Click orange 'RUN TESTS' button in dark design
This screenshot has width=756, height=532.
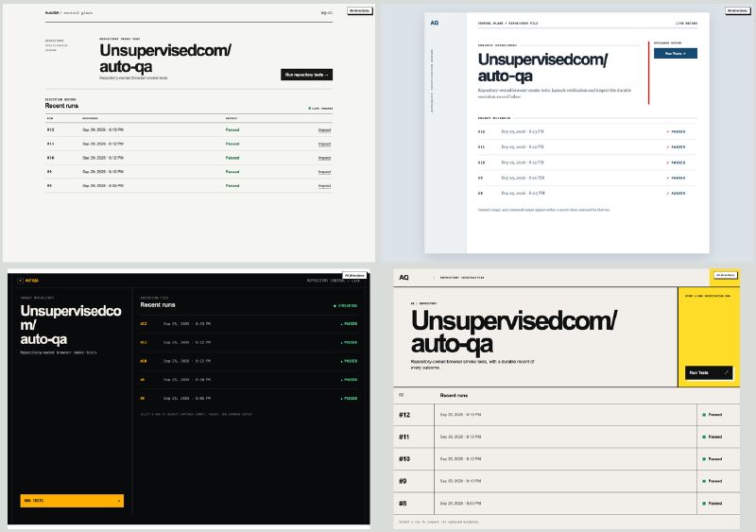72,501
